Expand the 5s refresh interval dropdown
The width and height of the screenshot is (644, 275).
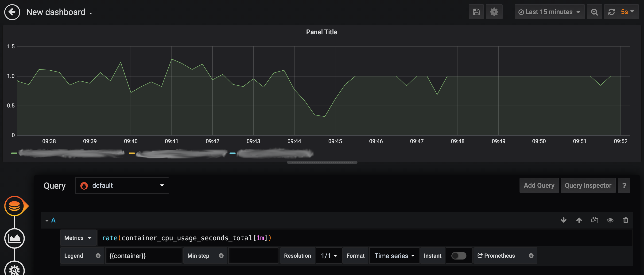click(628, 12)
